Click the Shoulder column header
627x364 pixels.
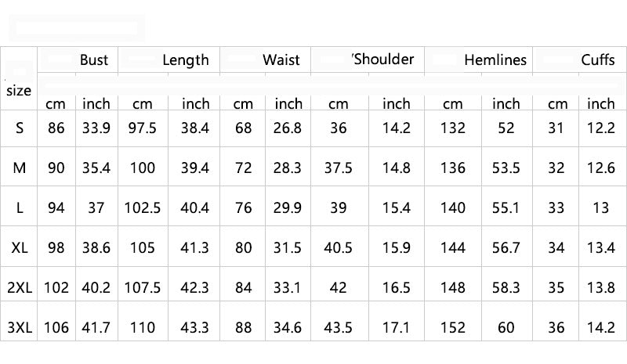pos(383,59)
